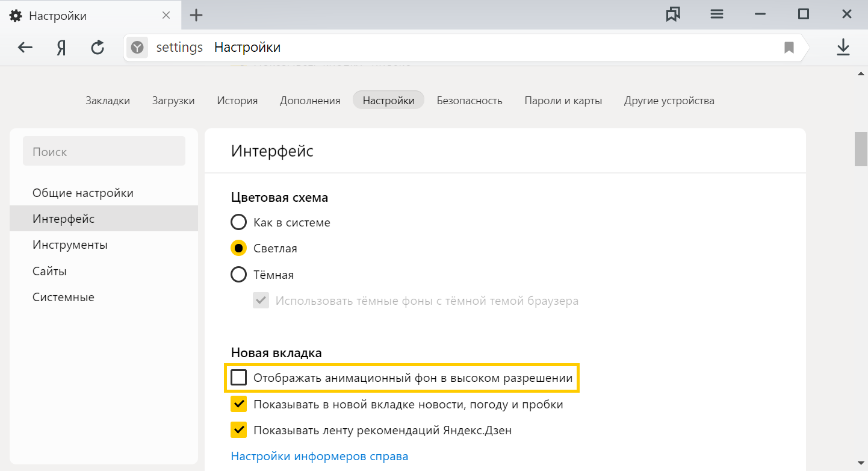The height and width of the screenshot is (471, 868).
Task: Select the Тёмная color scheme
Action: click(239, 275)
